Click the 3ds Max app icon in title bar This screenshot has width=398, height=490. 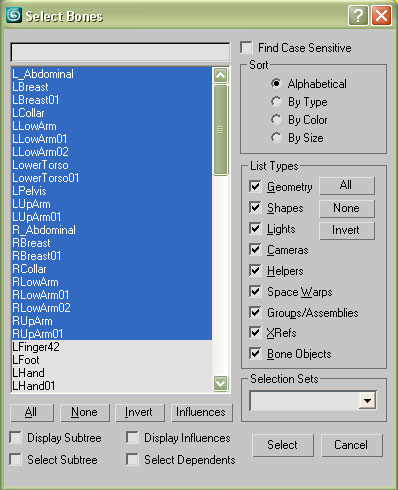(x=14, y=15)
